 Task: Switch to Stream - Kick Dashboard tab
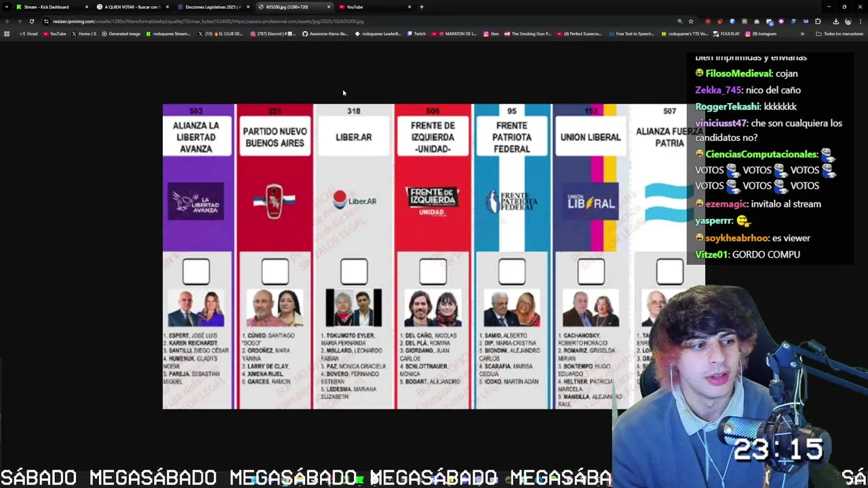(x=52, y=7)
